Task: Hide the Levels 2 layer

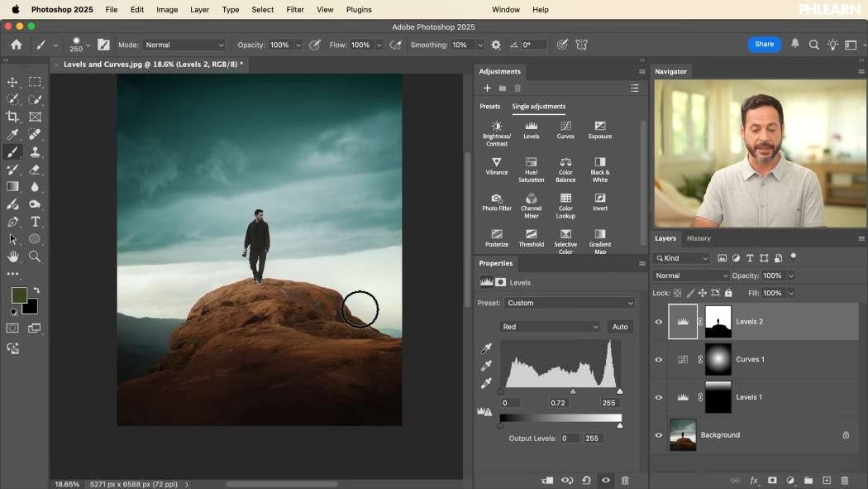Action: click(659, 322)
